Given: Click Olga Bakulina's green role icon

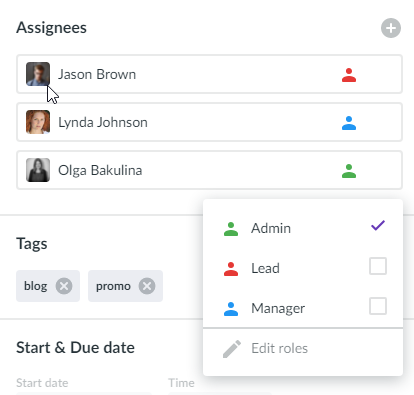Looking at the screenshot, I should tap(349, 171).
